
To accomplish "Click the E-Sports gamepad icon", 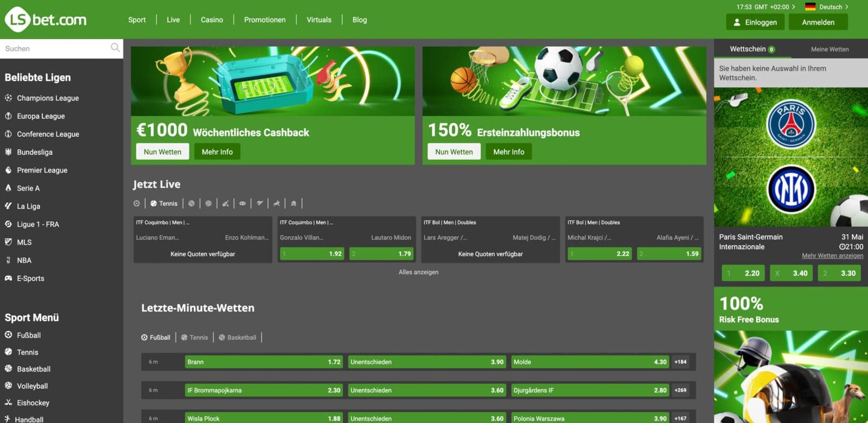I will click(8, 279).
